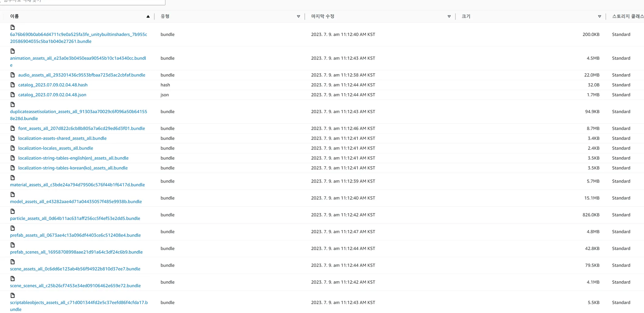Click file icon above unitybuiltinshaders bundle name
Screen dimensions: 644x313
tap(13, 27)
